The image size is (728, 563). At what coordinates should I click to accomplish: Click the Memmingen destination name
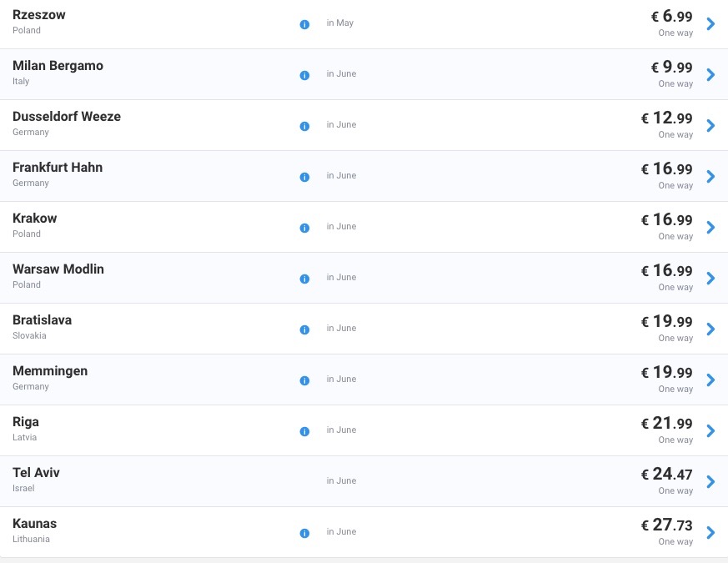50,371
